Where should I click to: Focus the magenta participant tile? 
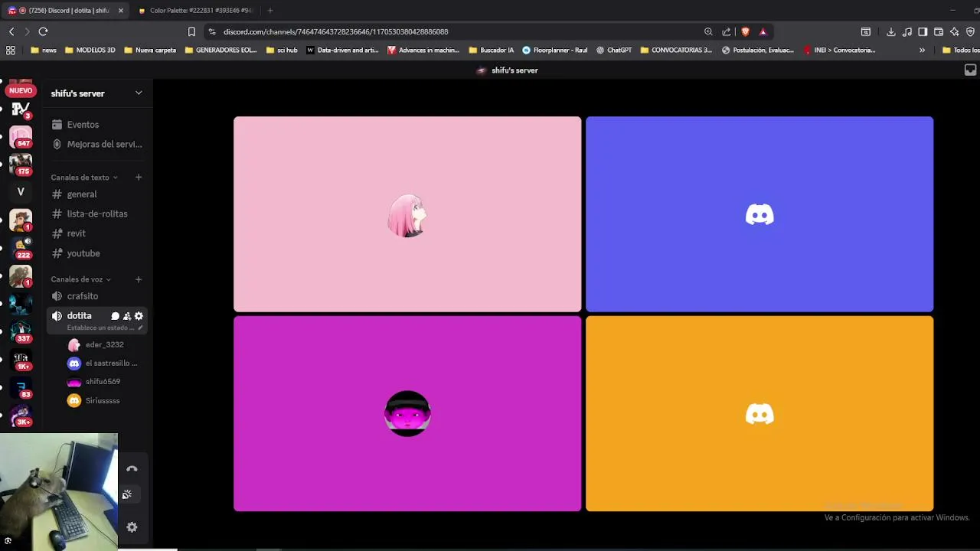tap(407, 413)
